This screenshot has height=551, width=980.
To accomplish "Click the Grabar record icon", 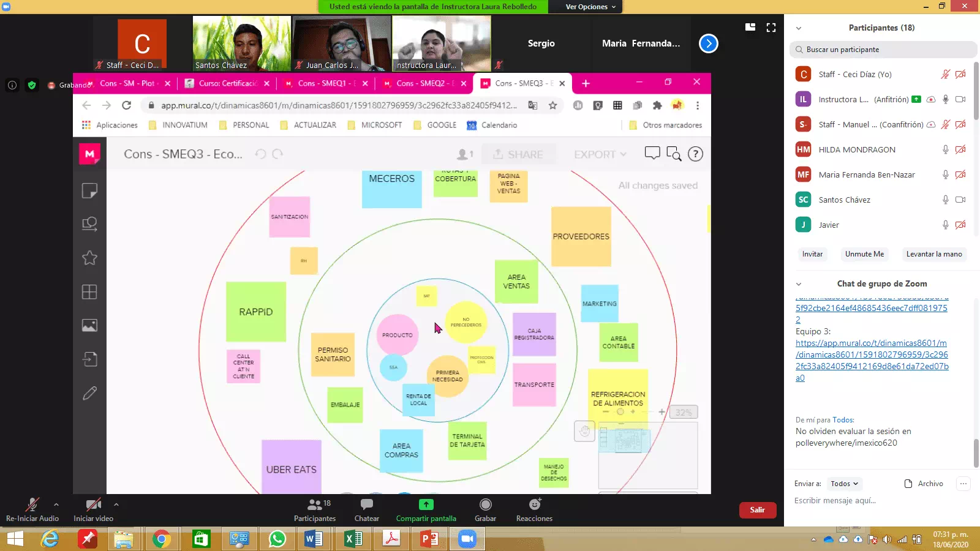I will 485,505.
